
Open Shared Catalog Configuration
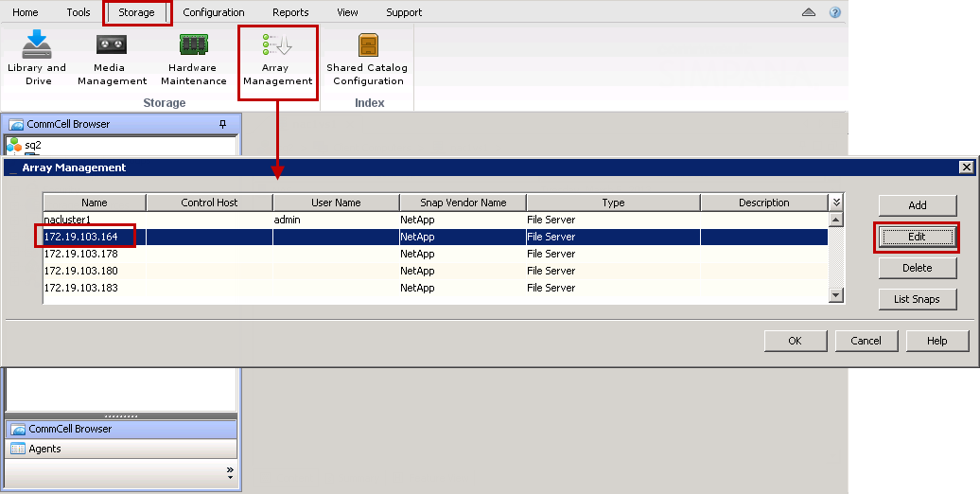click(x=367, y=59)
